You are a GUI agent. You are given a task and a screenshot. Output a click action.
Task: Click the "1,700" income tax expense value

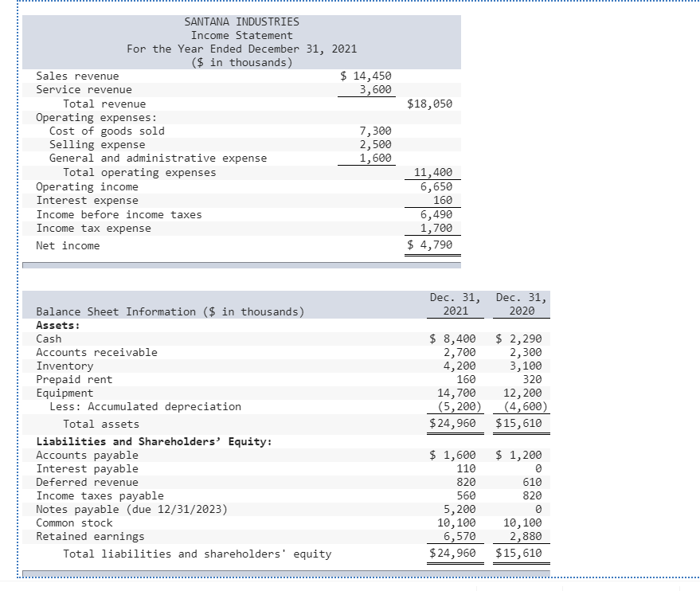point(436,229)
